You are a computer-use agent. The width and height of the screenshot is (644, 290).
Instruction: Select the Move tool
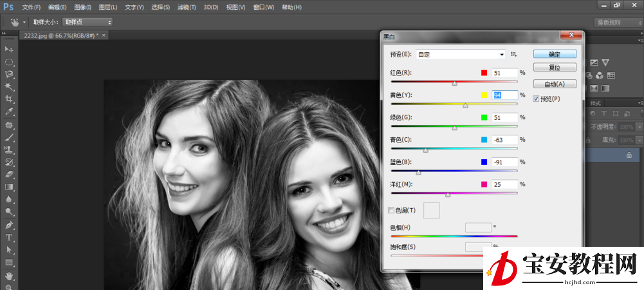pyautogui.click(x=9, y=50)
